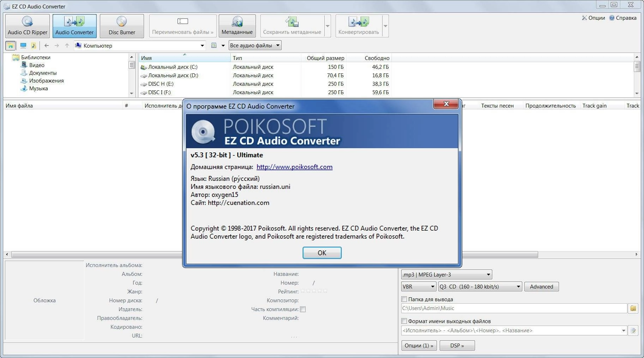
Task: Click the Обложка cover art area
Action: 44,301
